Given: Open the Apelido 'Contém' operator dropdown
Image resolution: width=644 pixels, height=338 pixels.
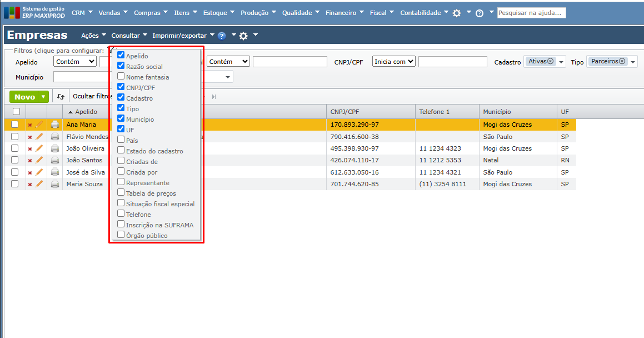Looking at the screenshot, I should click(75, 62).
